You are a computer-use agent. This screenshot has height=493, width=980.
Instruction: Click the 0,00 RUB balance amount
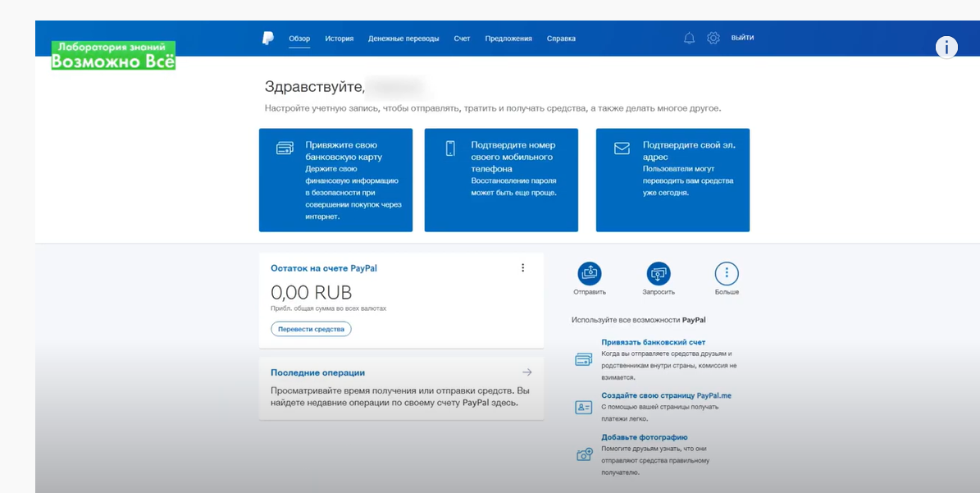312,292
